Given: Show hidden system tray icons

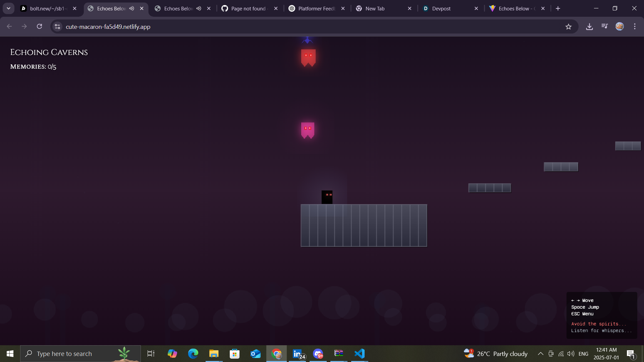Looking at the screenshot, I should [540, 354].
